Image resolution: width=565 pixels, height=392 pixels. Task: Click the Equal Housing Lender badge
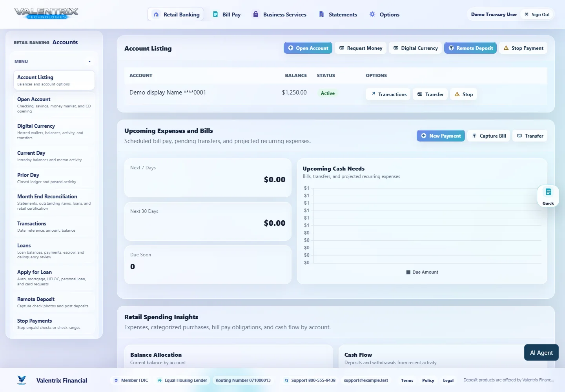click(182, 380)
